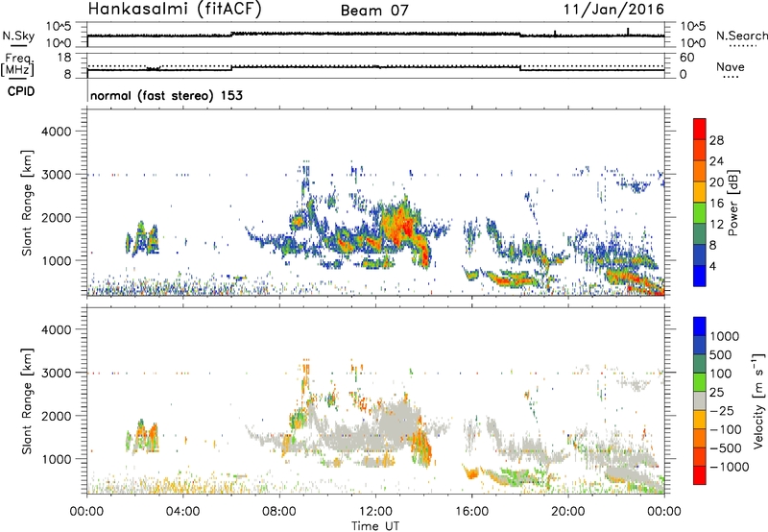Click the "Hankasalmi (fitACF)" title
Screen dimensions: 768x532
click(175, 9)
